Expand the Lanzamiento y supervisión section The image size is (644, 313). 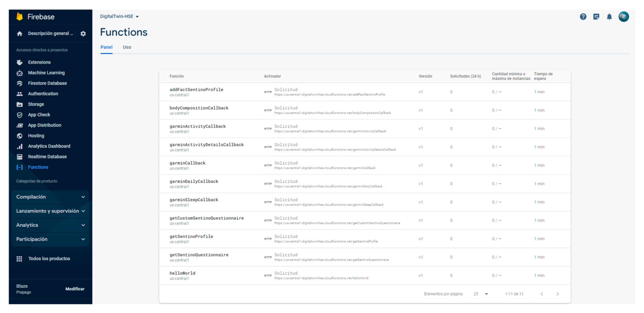click(50, 211)
